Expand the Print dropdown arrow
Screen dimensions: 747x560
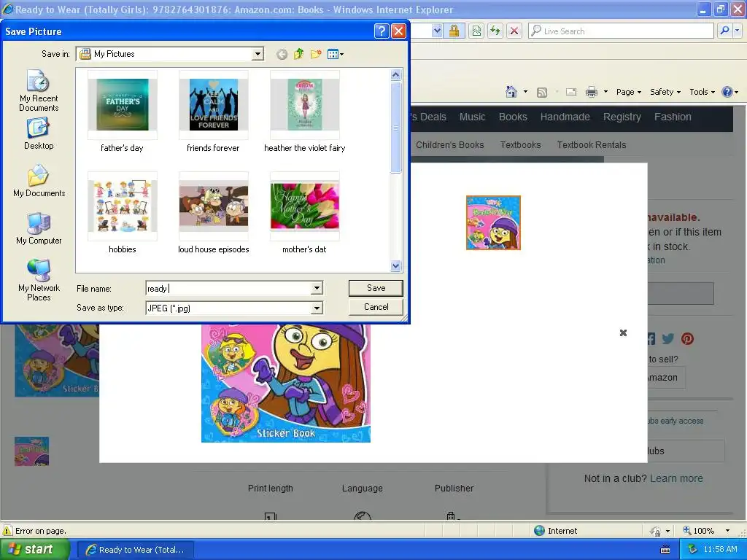pos(605,92)
